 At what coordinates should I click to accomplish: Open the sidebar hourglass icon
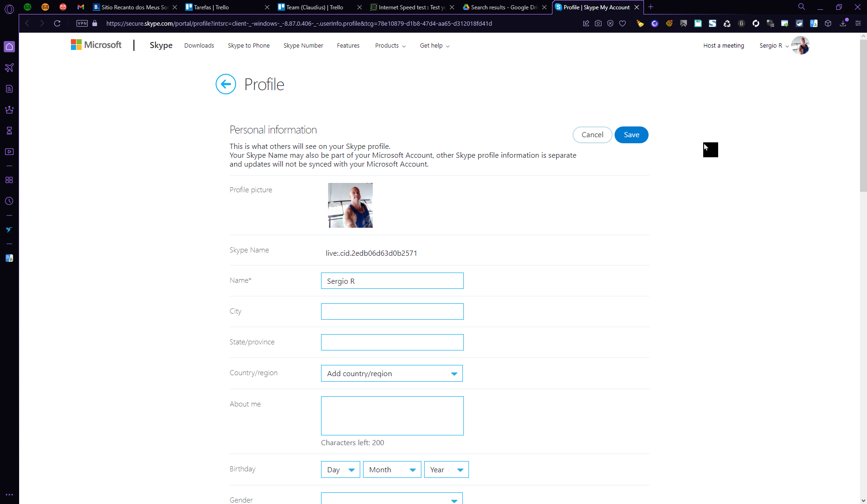click(x=9, y=131)
